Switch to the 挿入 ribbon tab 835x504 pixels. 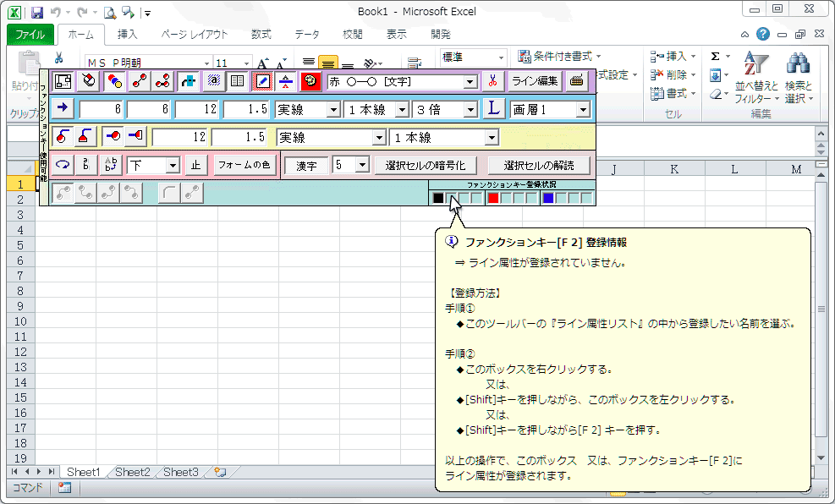pos(127,35)
